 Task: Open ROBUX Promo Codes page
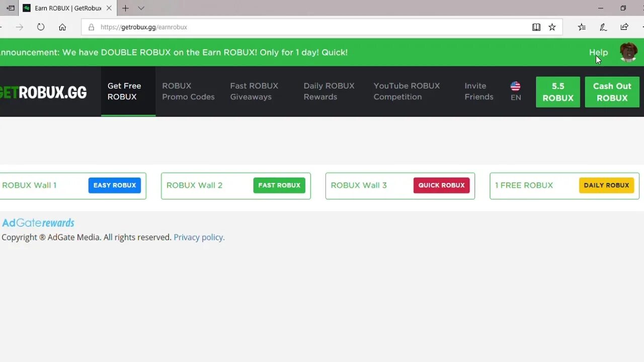[188, 92]
